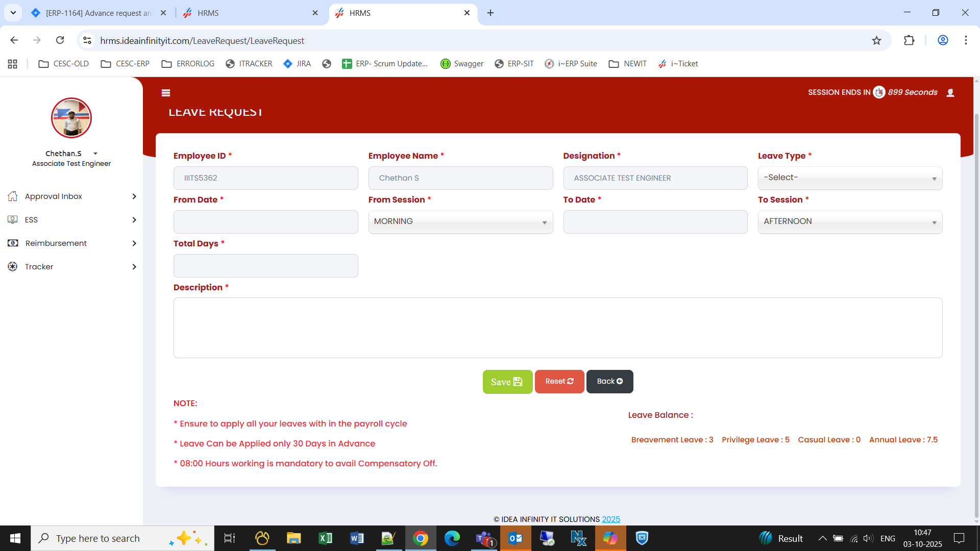The height and width of the screenshot is (551, 980).
Task: Expand the Approval Inbox menu chevron
Action: click(134, 196)
